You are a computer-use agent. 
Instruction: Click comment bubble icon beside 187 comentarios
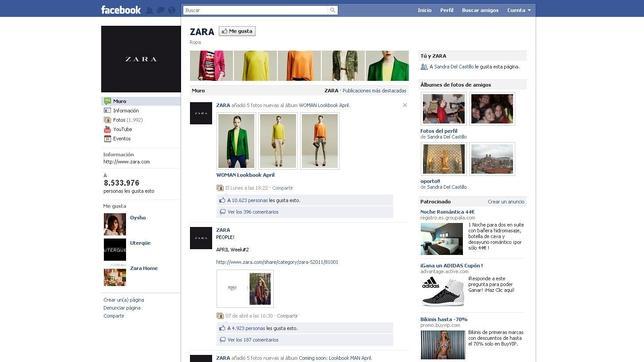click(x=223, y=340)
